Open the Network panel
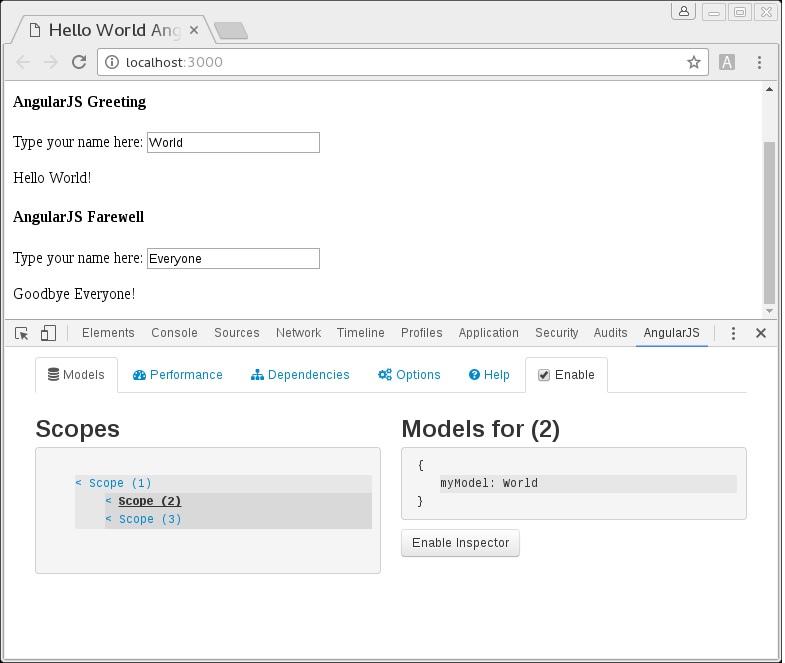 pos(298,333)
